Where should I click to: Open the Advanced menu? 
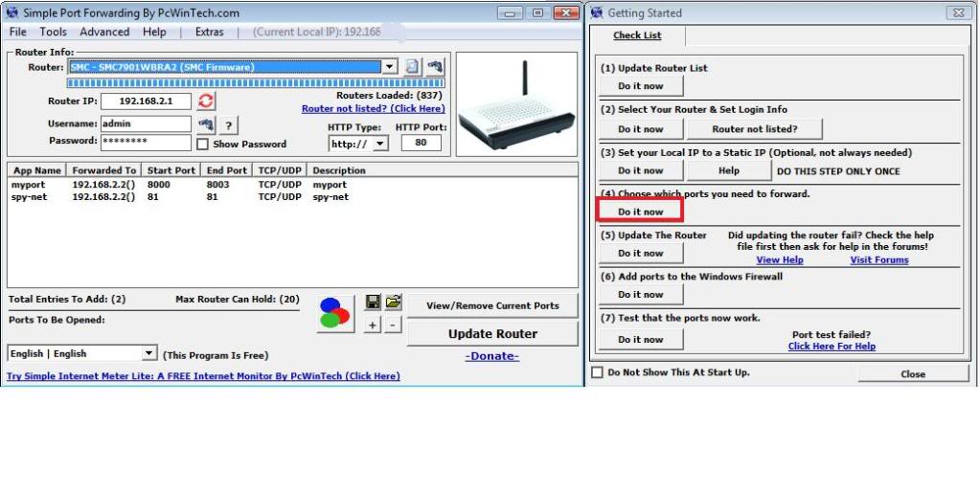click(x=104, y=32)
